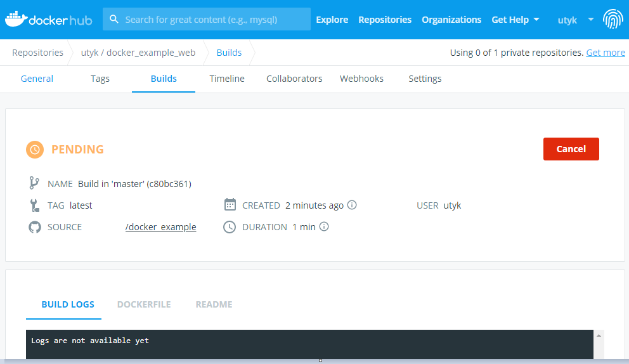Click the clock icon beside DURATION
This screenshot has width=629, height=364.
point(230,227)
